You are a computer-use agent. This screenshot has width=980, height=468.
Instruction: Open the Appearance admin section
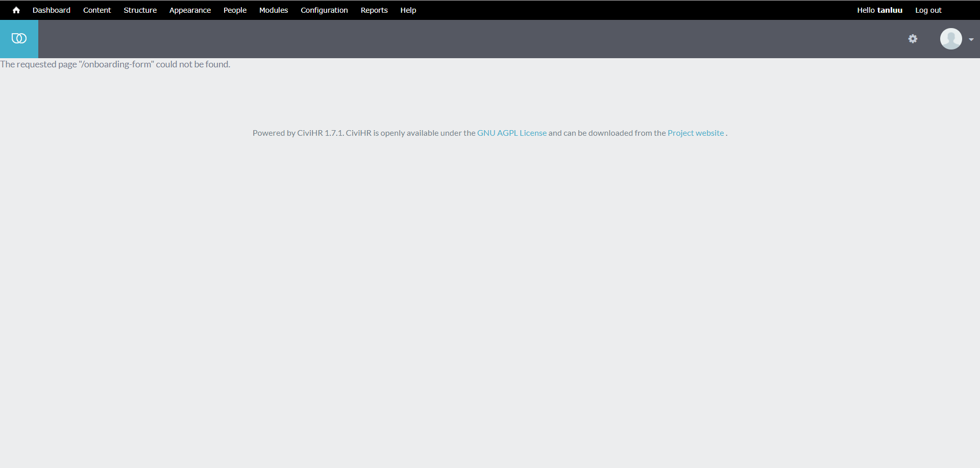click(x=190, y=10)
